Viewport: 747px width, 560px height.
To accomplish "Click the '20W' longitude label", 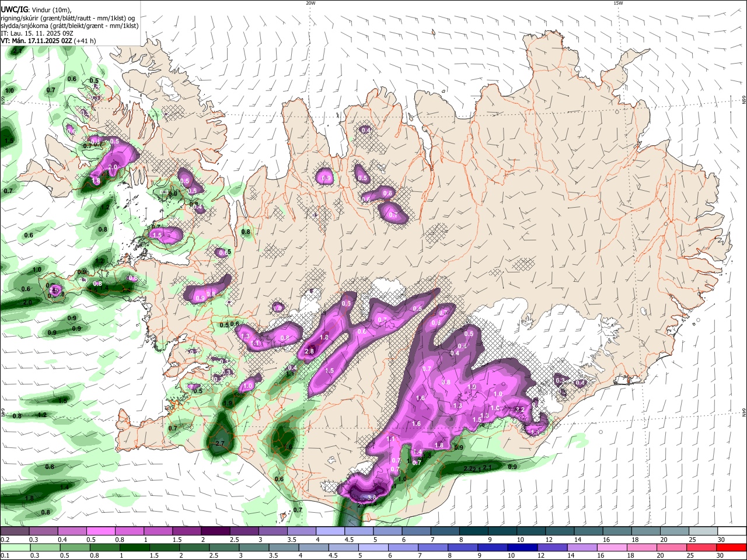I will (310, 3).
